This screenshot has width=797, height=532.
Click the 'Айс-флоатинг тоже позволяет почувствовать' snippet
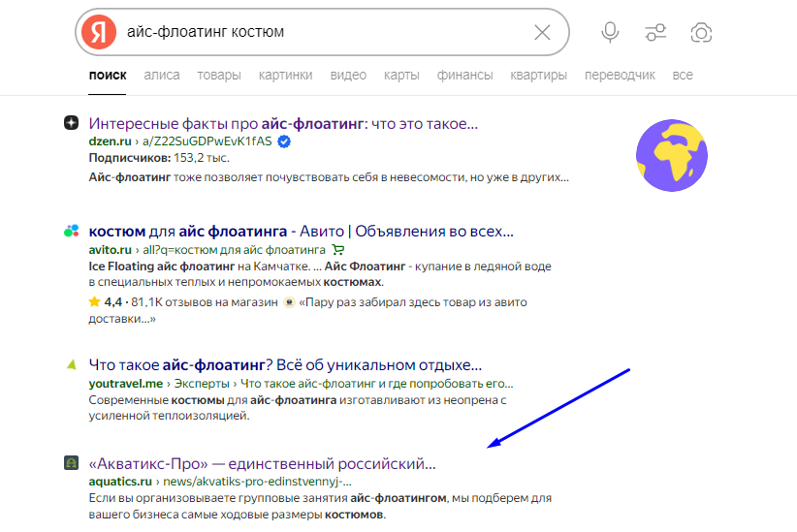pyautogui.click(x=329, y=177)
